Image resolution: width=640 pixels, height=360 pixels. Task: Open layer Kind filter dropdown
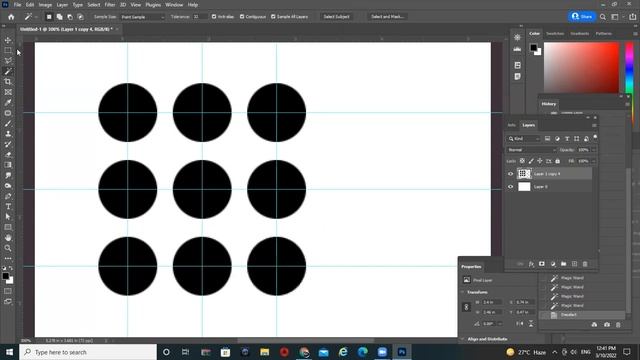click(524, 139)
